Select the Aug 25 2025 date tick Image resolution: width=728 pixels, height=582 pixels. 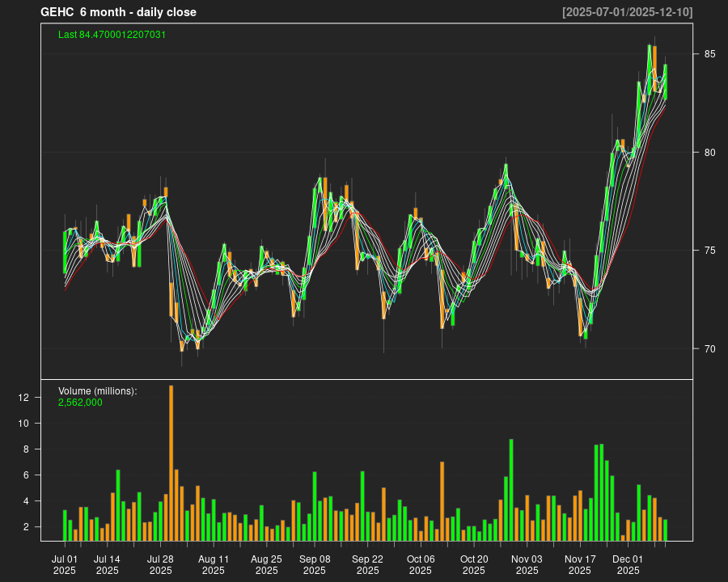pos(266,564)
